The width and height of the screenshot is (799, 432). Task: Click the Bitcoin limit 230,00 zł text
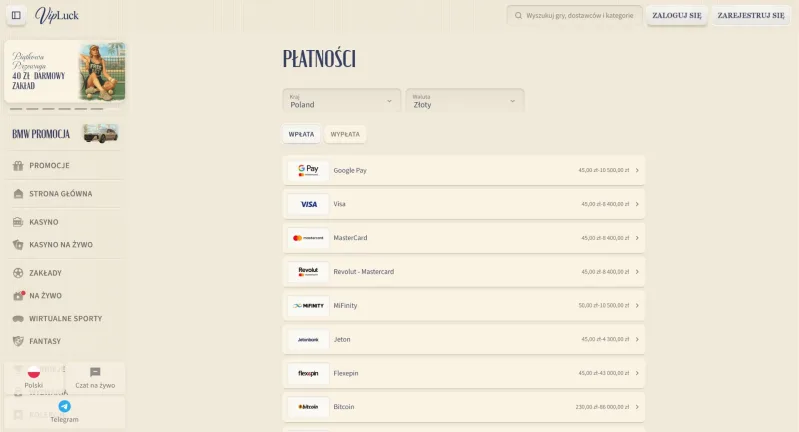tap(602, 407)
